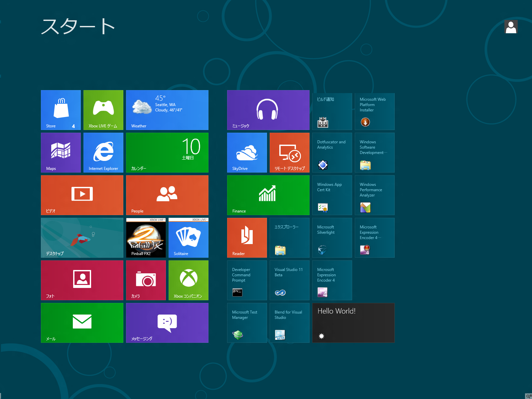Open the Weather tile showing Seattle
Viewport: 532px width, 399px height.
tap(167, 110)
